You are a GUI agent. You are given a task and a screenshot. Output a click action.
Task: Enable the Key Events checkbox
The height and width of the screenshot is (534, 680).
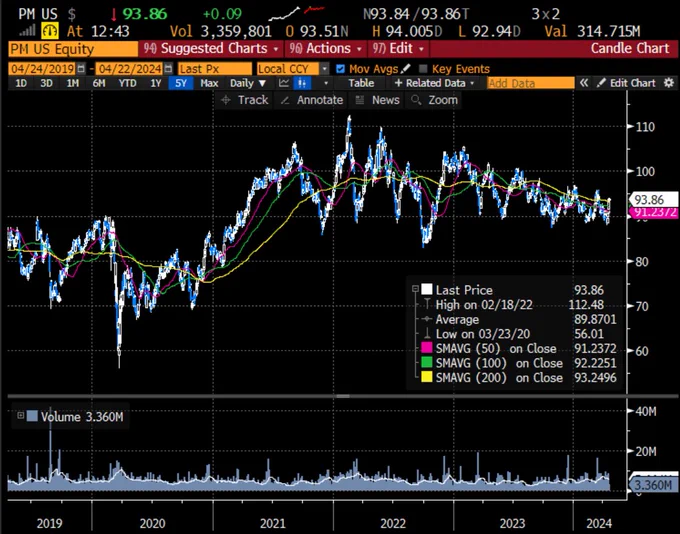point(423,69)
